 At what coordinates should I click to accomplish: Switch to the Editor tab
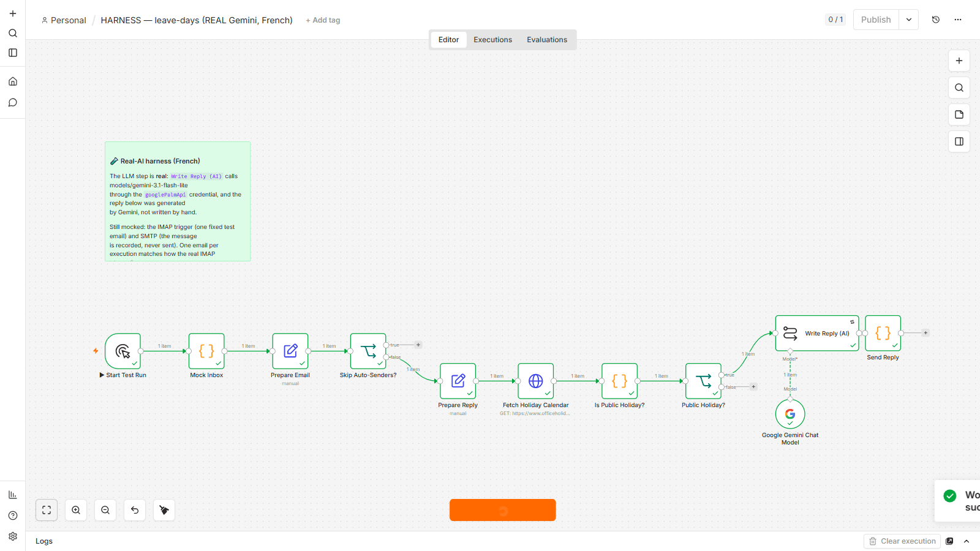click(x=448, y=40)
